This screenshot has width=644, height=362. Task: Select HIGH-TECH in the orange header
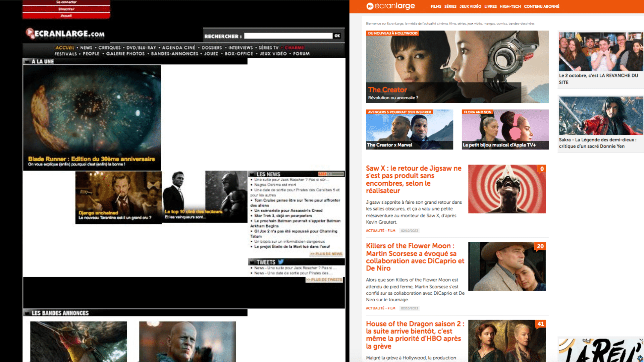click(510, 6)
